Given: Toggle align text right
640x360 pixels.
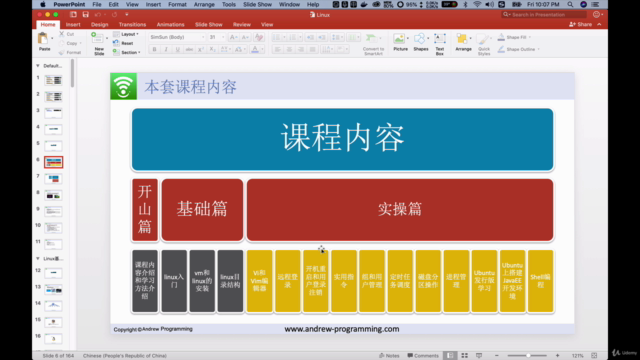Looking at the screenshot, I should click(301, 49).
